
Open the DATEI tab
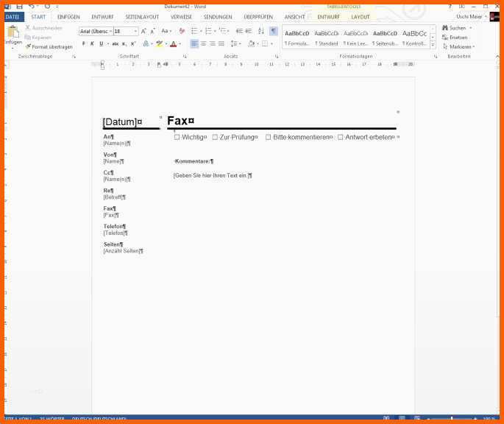pyautogui.click(x=13, y=17)
